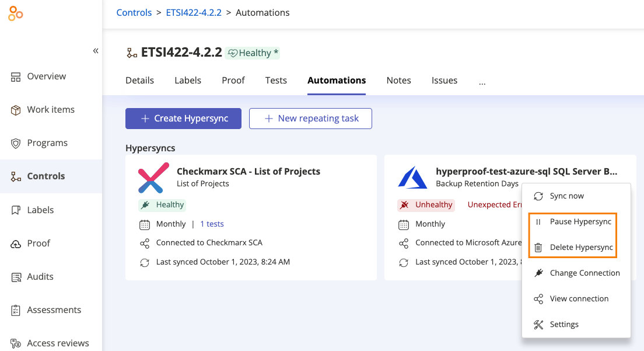This screenshot has height=351, width=644.
Task: Click the sync icon beside Azure last synced
Action: (404, 263)
